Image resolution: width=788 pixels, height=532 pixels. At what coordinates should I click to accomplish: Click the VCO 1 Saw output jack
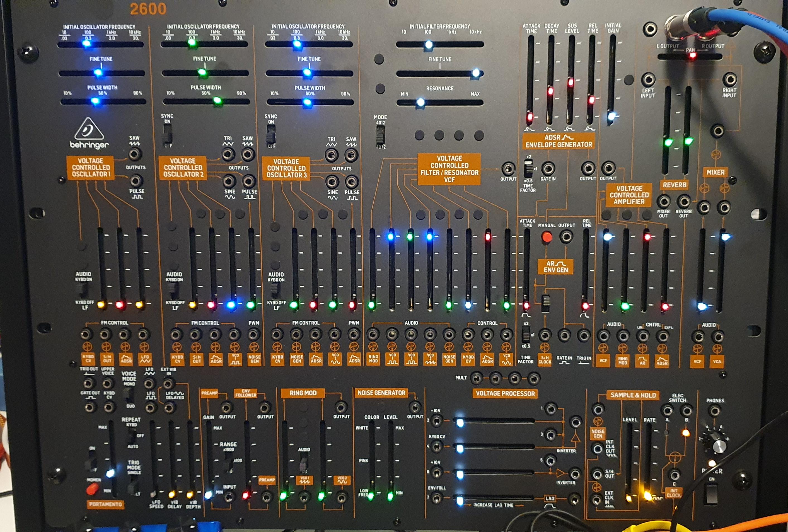click(x=135, y=154)
